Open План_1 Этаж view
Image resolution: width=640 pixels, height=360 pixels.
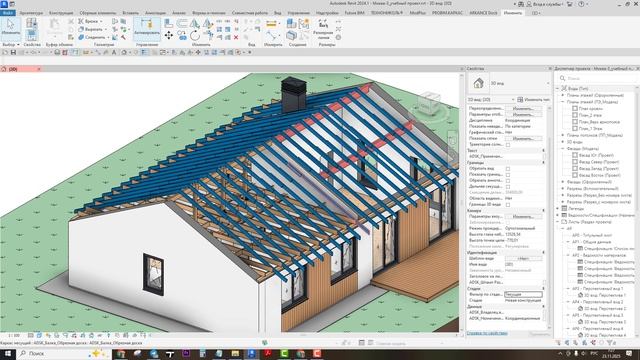pyautogui.click(x=590, y=129)
